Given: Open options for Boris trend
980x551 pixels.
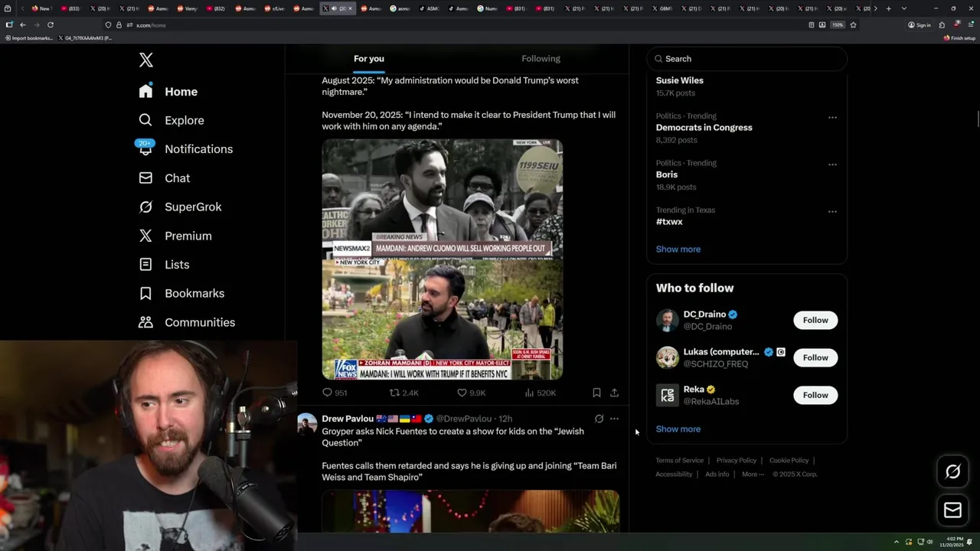Looking at the screenshot, I should click(832, 164).
